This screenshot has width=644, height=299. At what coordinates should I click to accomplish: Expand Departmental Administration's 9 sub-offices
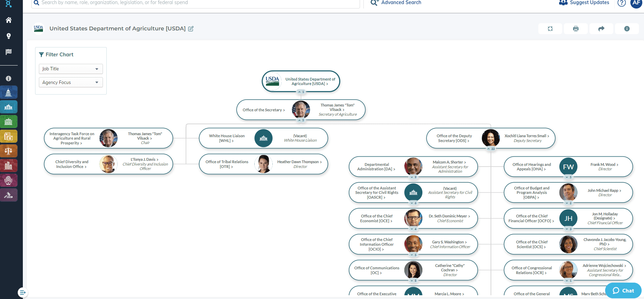pyautogui.click(x=414, y=177)
